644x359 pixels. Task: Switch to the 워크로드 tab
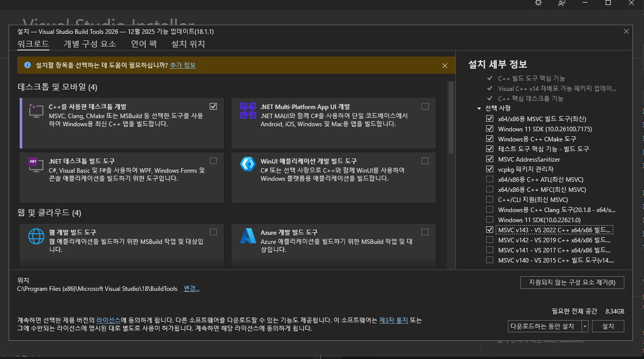point(33,44)
